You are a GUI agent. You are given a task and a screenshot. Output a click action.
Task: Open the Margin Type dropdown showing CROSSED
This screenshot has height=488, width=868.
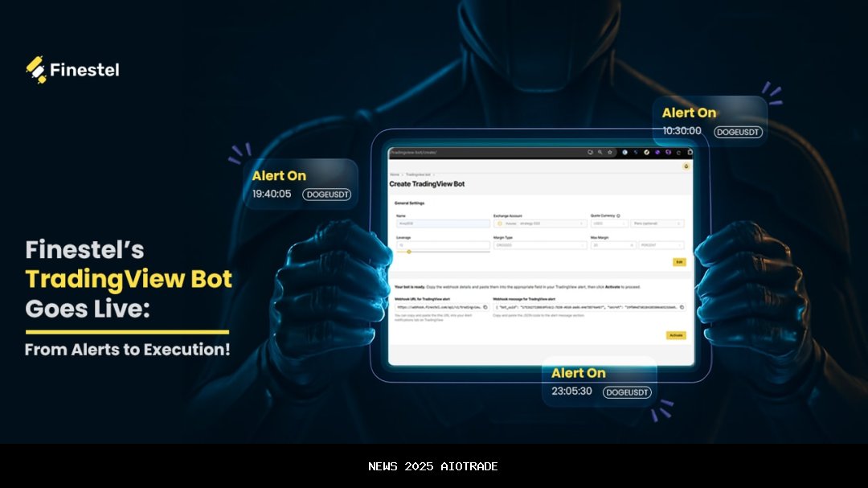(x=539, y=244)
